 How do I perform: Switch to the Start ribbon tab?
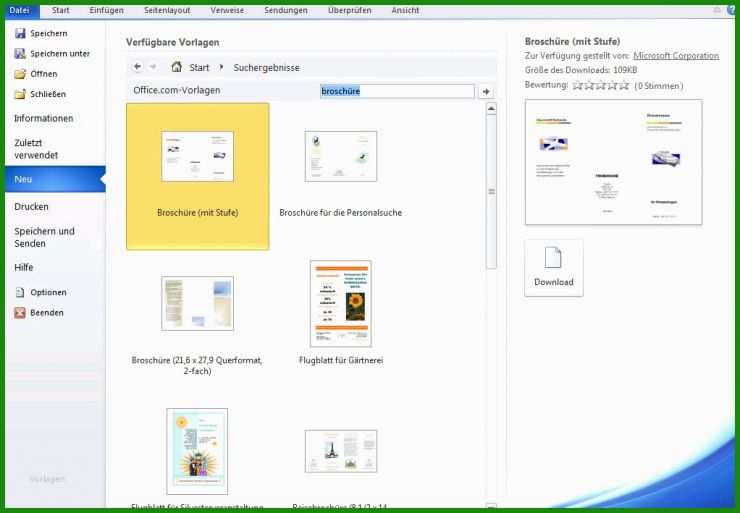click(x=60, y=10)
